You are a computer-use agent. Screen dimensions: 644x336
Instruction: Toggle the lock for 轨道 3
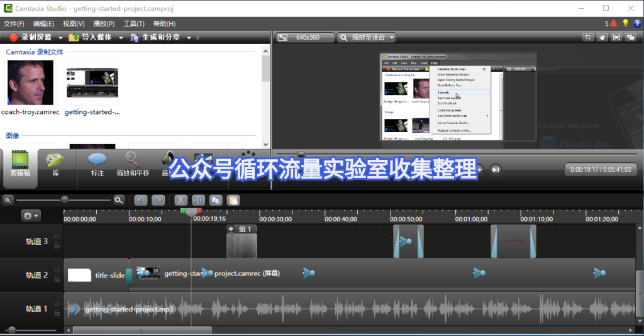57,245
